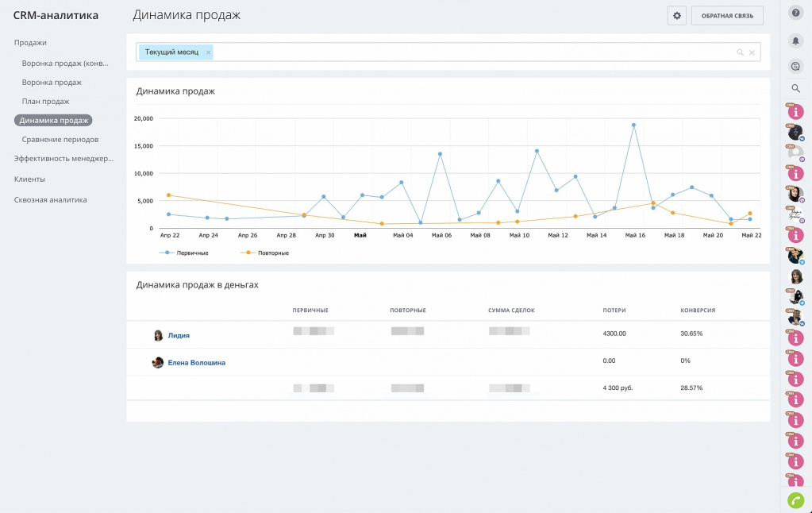Expand the "Клиенты" menu section

(x=29, y=179)
